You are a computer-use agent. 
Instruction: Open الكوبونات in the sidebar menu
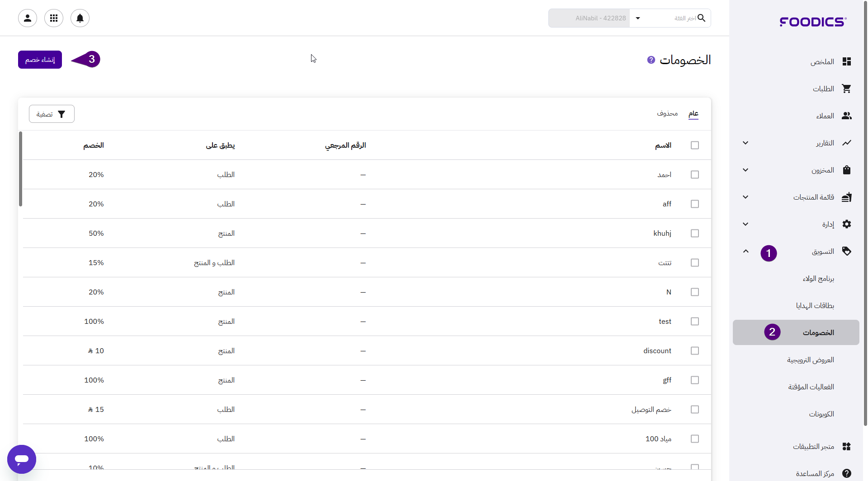pyautogui.click(x=821, y=414)
